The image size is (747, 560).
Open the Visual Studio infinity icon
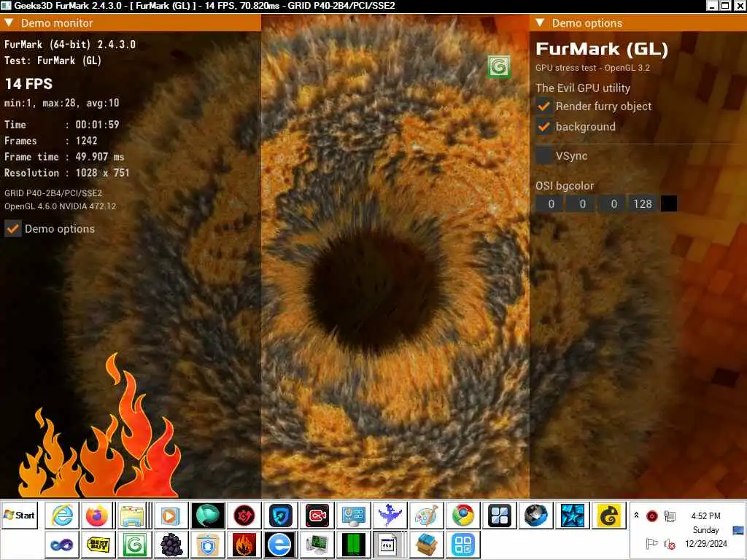pos(62,544)
